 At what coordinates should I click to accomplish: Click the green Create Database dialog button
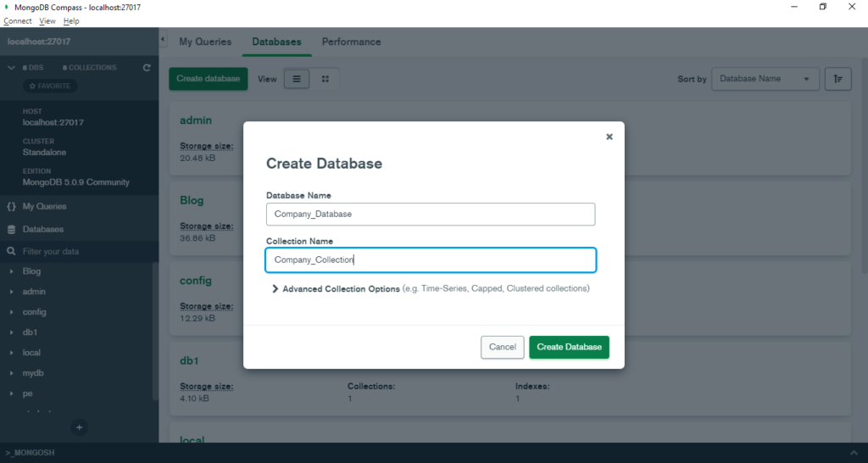pyautogui.click(x=569, y=347)
